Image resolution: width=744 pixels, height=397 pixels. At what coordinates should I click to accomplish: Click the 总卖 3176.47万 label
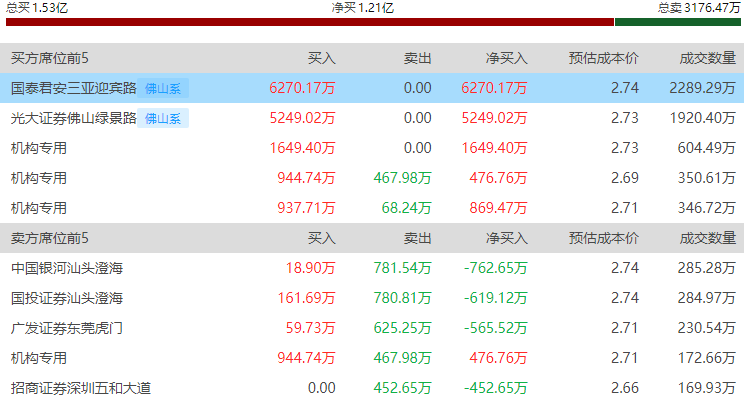pyautogui.click(x=698, y=8)
